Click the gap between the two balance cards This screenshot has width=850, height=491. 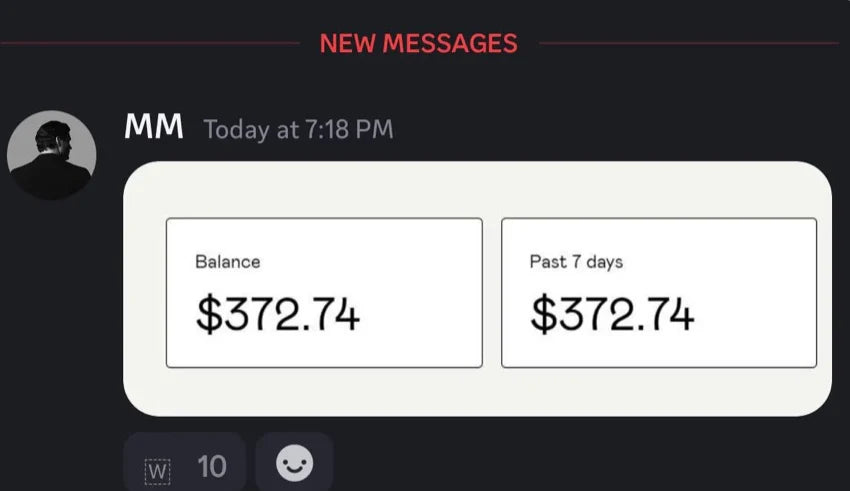(492, 293)
